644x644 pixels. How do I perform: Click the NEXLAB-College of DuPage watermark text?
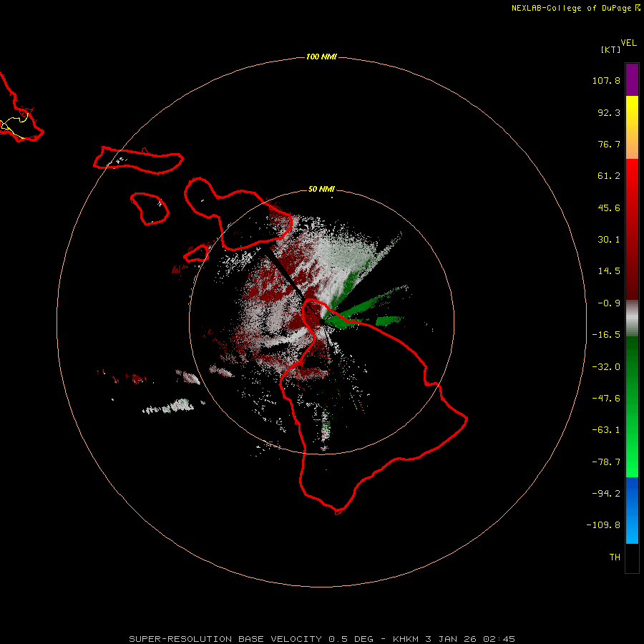click(x=575, y=8)
